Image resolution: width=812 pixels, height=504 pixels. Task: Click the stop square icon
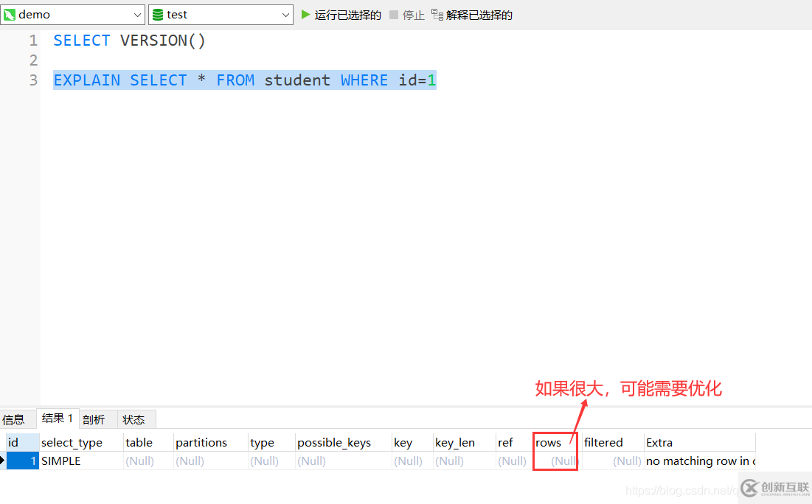pos(394,15)
